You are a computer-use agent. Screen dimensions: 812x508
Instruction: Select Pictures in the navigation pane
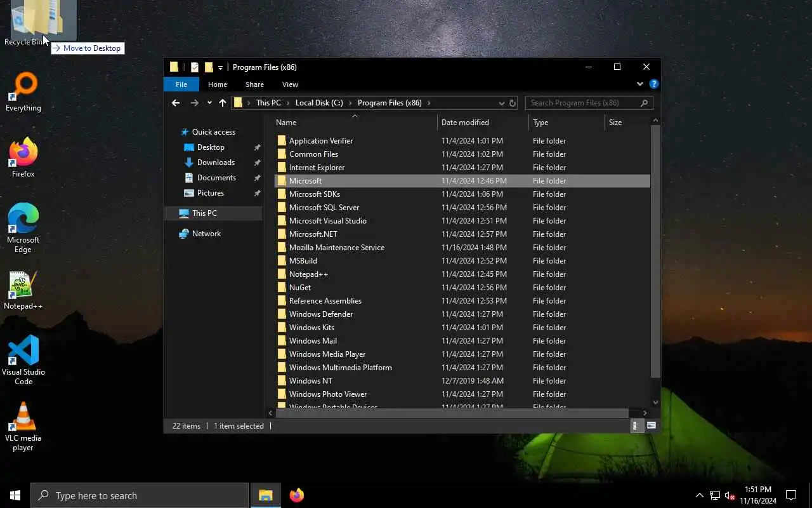coord(211,193)
